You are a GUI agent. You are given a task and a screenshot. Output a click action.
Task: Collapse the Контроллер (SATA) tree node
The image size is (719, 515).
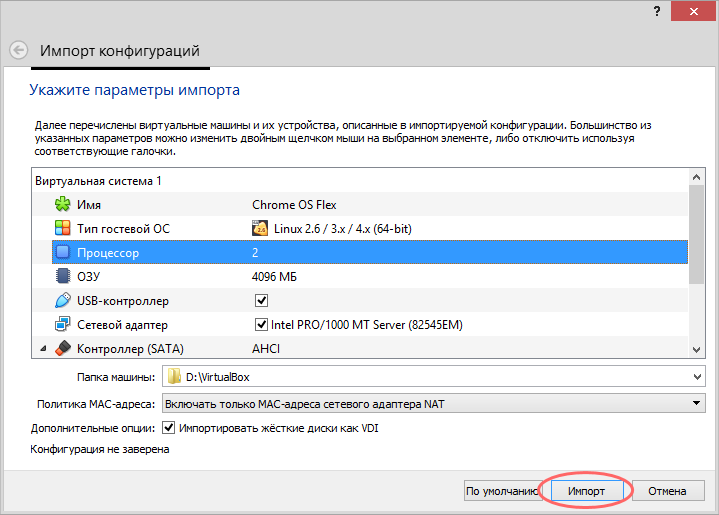43,349
